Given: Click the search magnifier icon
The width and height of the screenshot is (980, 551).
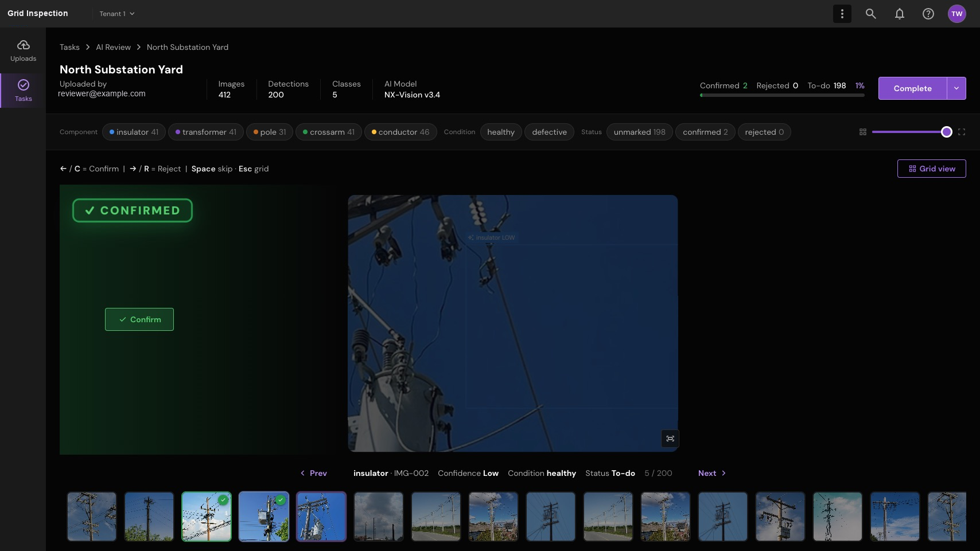Looking at the screenshot, I should point(870,14).
